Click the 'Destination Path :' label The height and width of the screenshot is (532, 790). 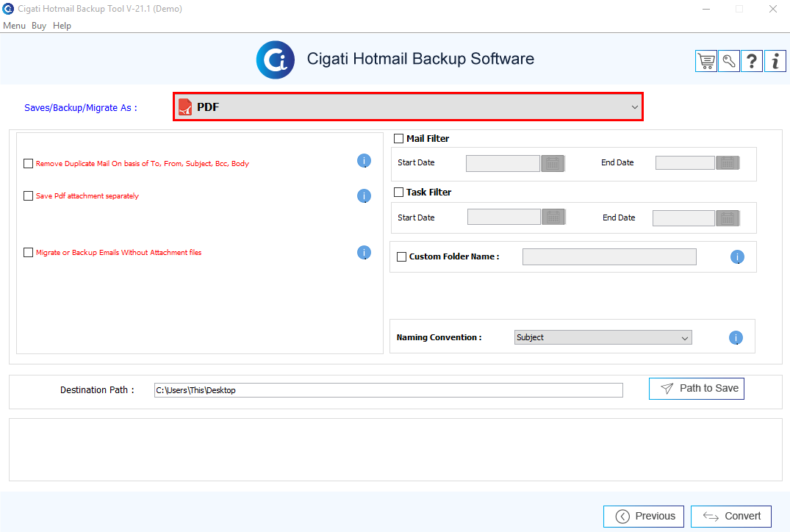tap(97, 390)
